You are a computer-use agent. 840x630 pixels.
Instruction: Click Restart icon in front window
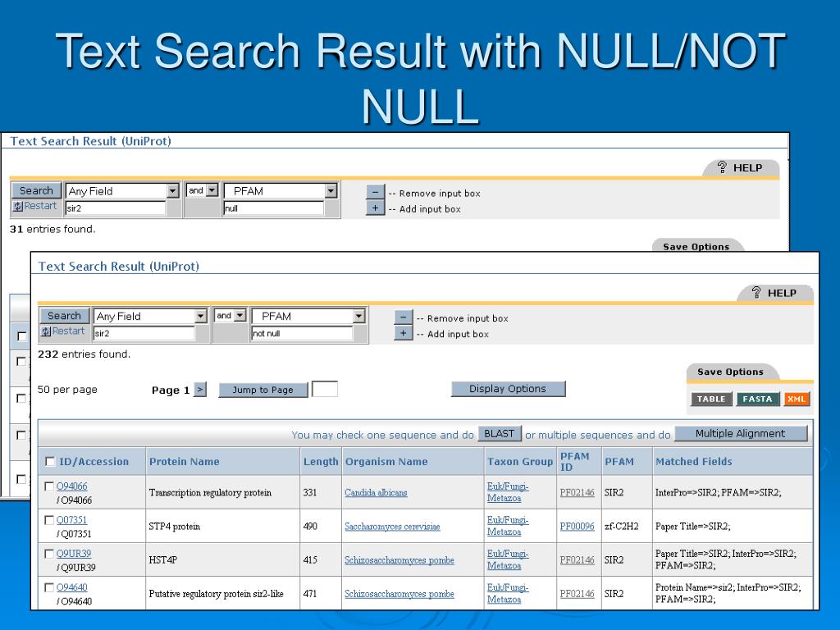click(x=46, y=331)
